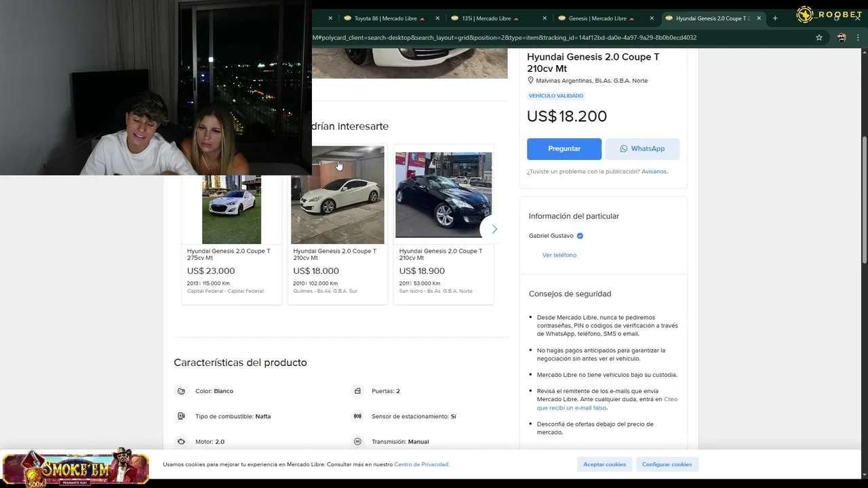Viewport: 868px width, 488px height.
Task: Click the engine icon next to Motor: 2.0
Action: pos(181,441)
